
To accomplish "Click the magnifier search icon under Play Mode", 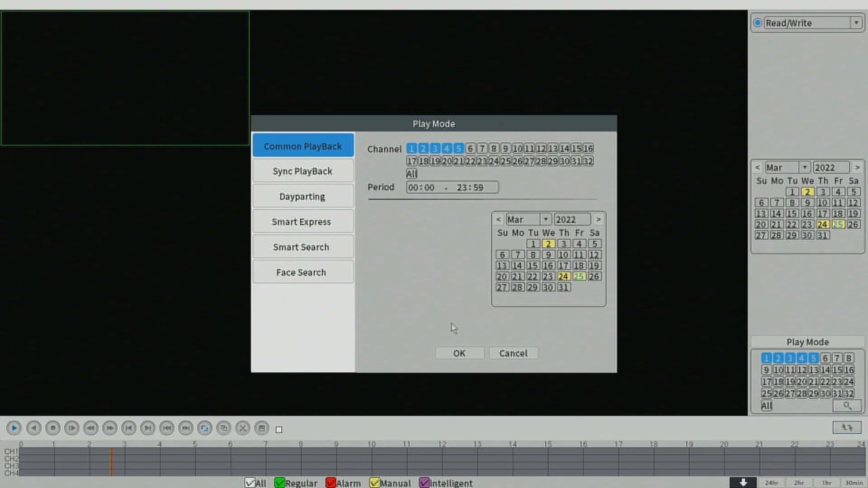I will click(847, 406).
